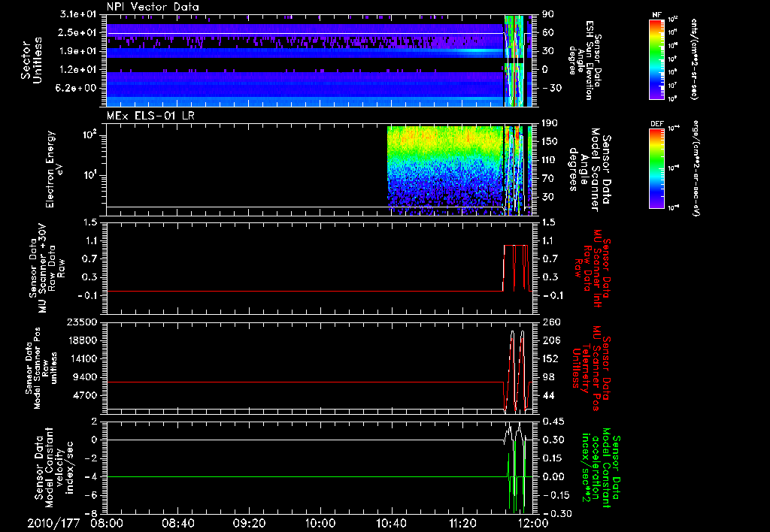Click the 10:40 time axis label
The width and height of the screenshot is (770, 532).
pos(391,522)
